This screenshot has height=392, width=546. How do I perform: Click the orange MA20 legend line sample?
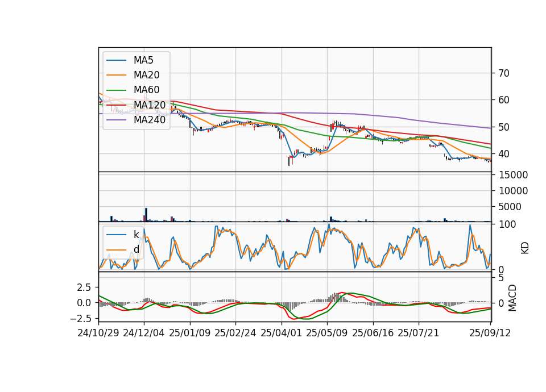click(x=117, y=75)
